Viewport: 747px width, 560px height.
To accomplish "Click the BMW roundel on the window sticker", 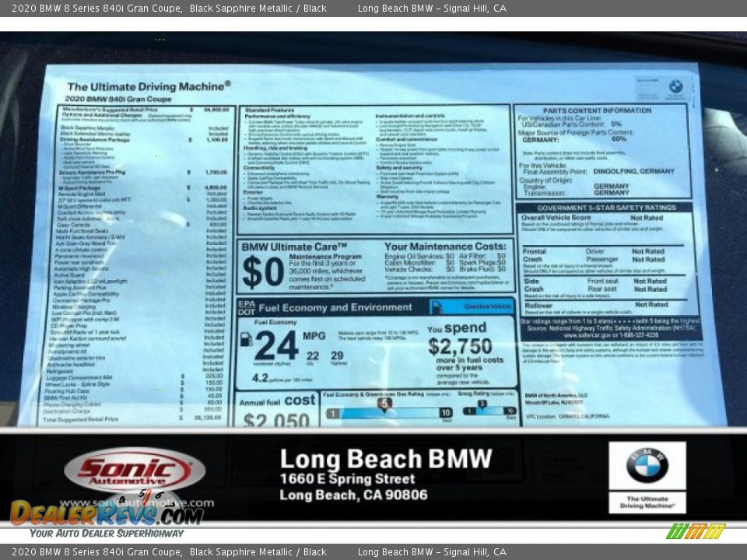I will pos(675,86).
